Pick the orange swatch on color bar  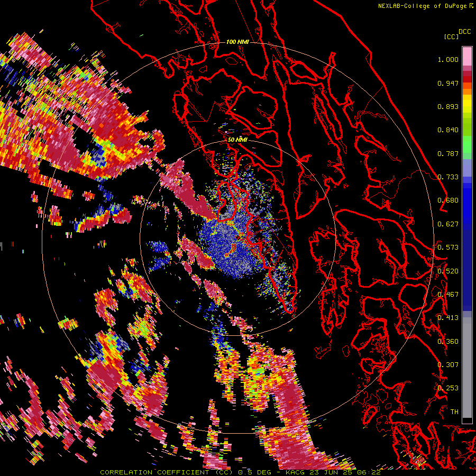tap(467, 91)
